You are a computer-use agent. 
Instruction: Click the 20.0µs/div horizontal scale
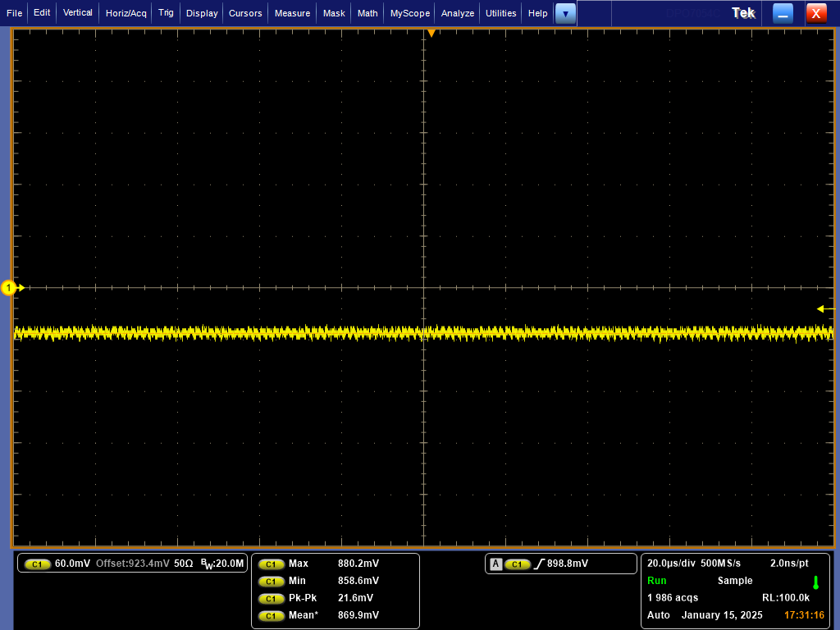(671, 564)
